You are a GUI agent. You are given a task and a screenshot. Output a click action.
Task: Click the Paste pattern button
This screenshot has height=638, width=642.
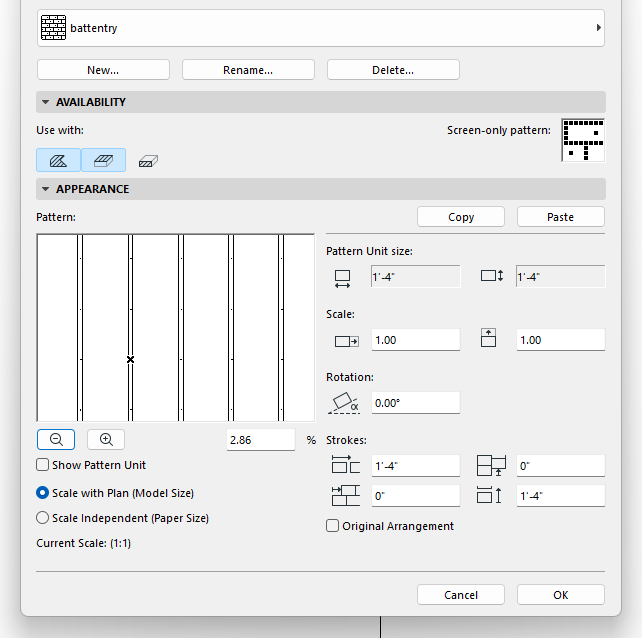tap(561, 217)
